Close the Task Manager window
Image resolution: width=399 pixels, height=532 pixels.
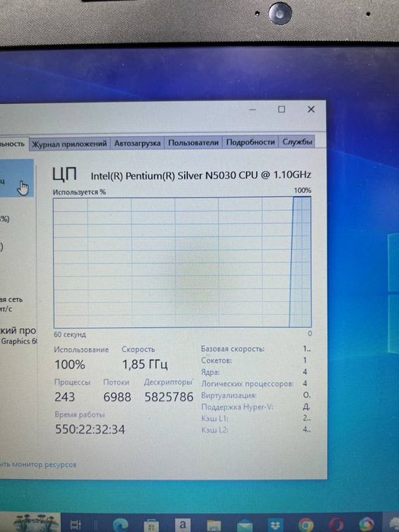coord(311,109)
